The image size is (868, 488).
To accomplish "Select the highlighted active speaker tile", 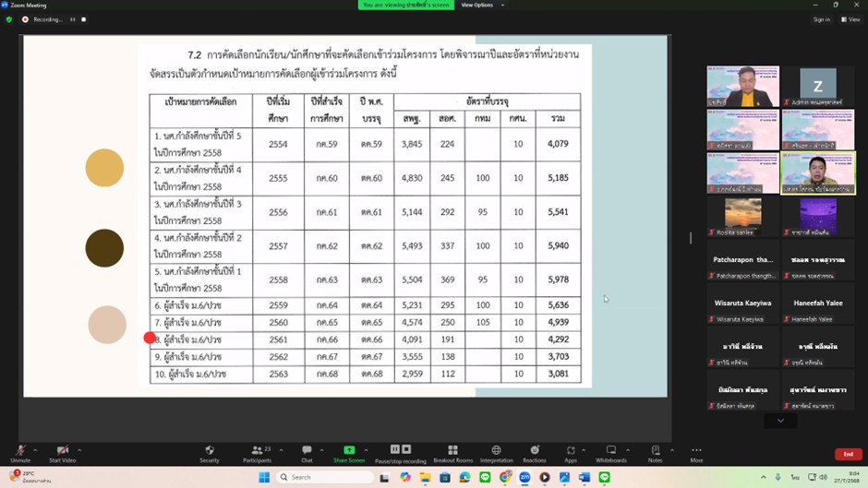I will pyautogui.click(x=817, y=173).
